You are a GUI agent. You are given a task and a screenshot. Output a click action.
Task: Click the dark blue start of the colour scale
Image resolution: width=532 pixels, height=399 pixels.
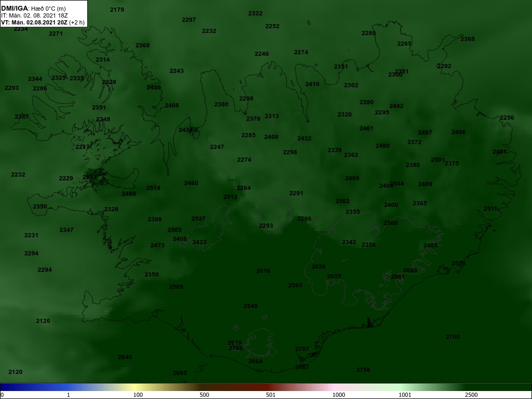point(5,387)
